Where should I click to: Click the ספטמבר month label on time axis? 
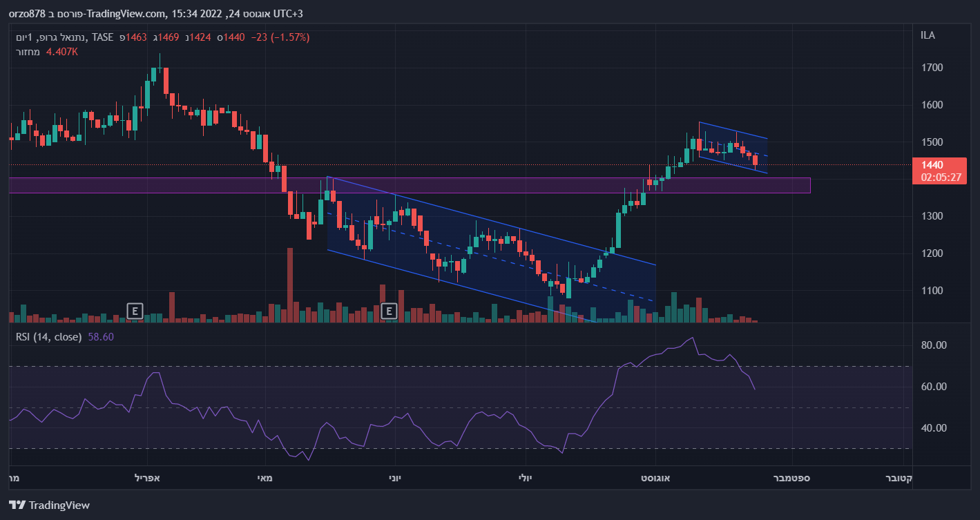792,477
